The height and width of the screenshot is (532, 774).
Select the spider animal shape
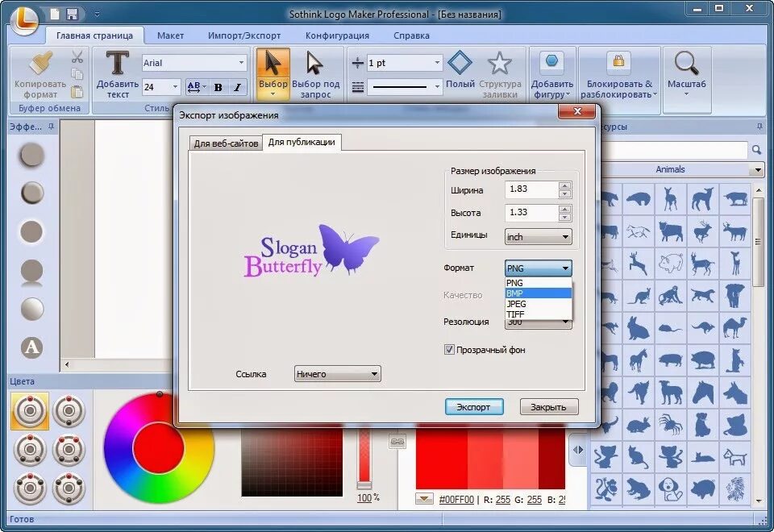(x=670, y=425)
